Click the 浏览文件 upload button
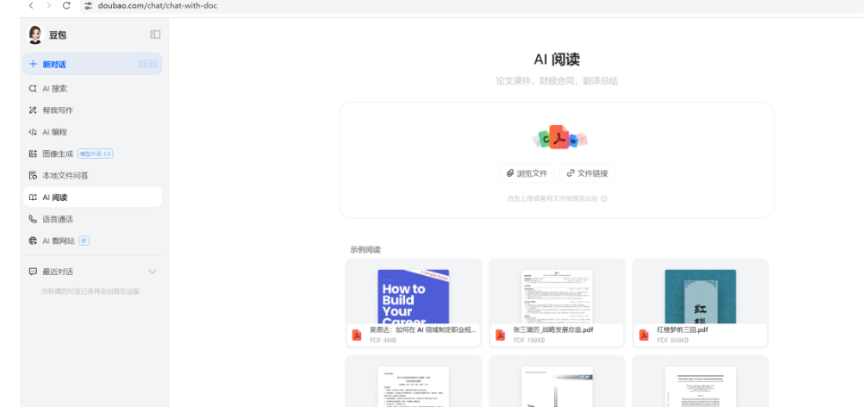Viewport: 868px width, 407px height. pyautogui.click(x=527, y=173)
